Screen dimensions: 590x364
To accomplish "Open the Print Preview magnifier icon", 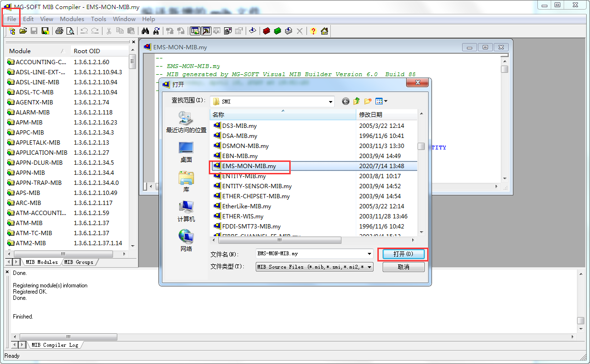I will tap(70, 31).
